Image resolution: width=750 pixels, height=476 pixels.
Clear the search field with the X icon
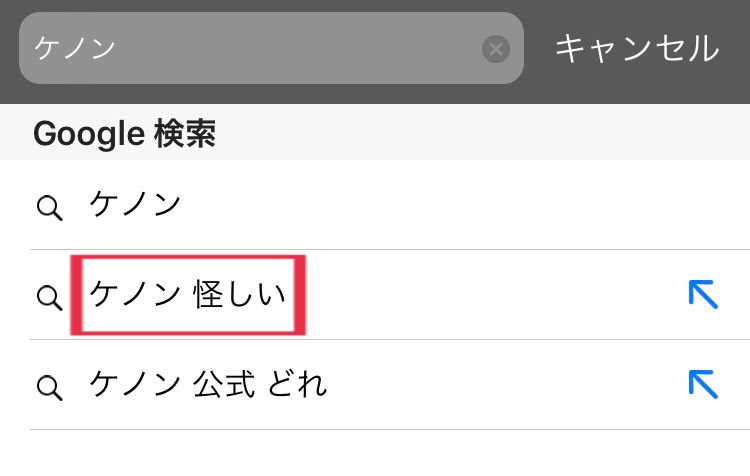(x=496, y=49)
